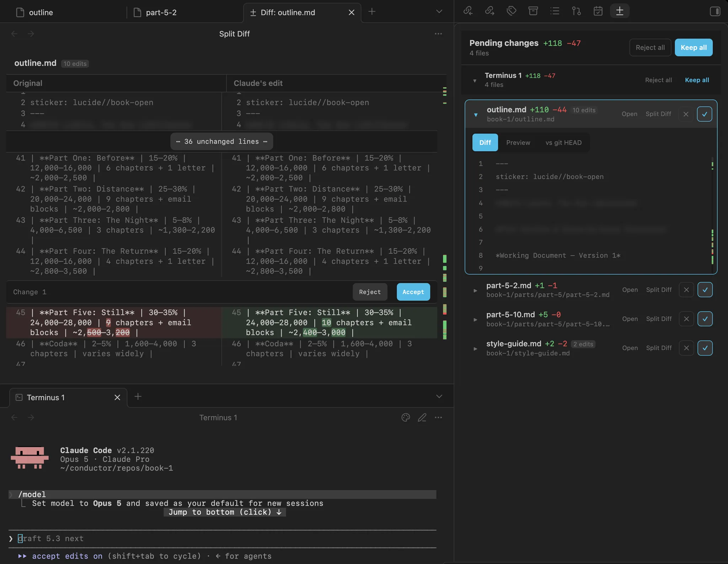The height and width of the screenshot is (564, 728).
Task: Open the backlinks icon in right toolbar
Action: [468, 11]
